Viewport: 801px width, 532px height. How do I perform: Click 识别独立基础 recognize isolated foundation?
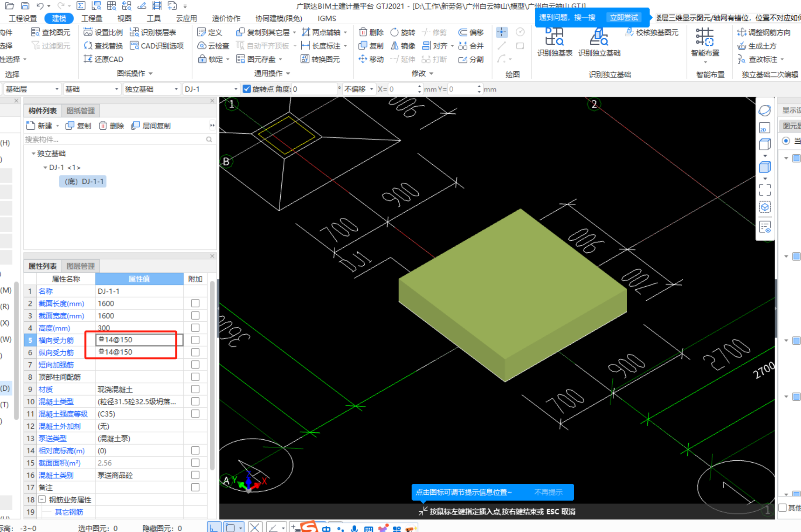coord(599,42)
